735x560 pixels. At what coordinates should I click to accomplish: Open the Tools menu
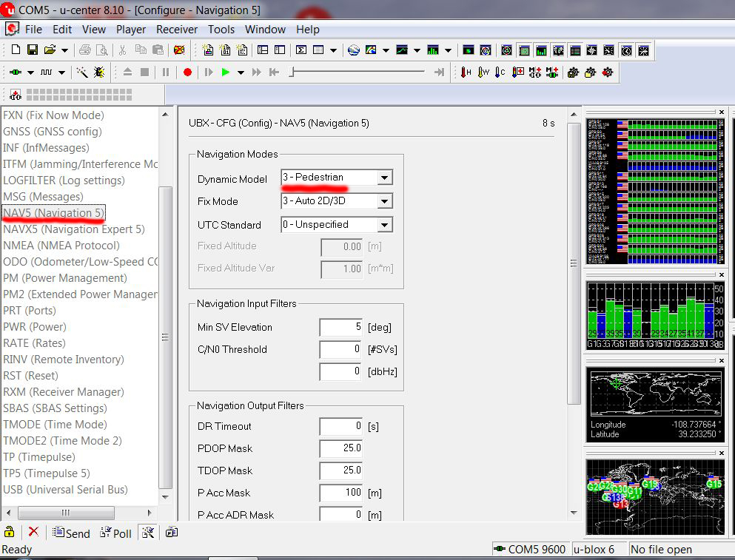221,30
